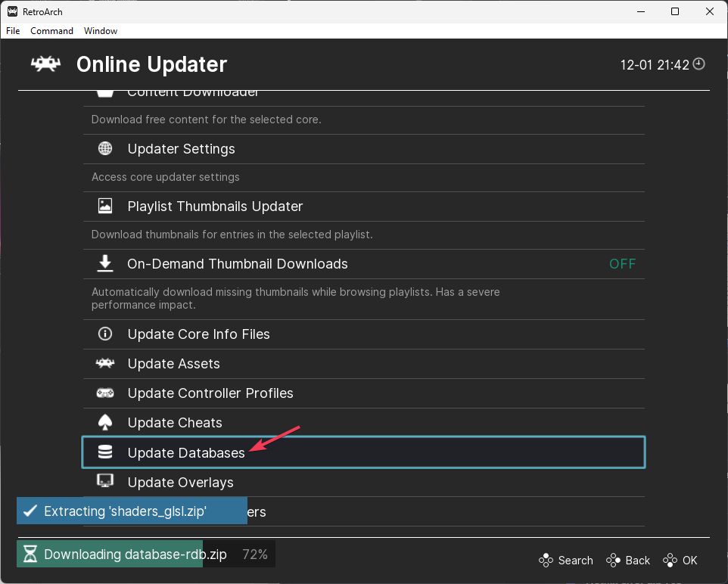Click the gamepad buttons icon beside OK
The image size is (728, 584).
click(670, 561)
